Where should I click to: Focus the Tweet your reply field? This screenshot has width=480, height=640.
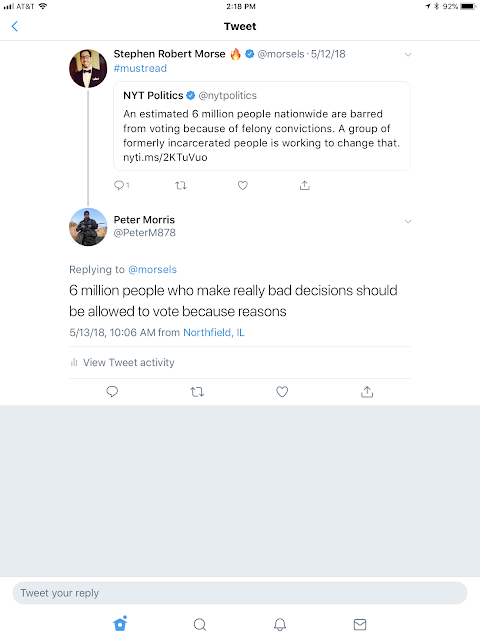[240, 593]
